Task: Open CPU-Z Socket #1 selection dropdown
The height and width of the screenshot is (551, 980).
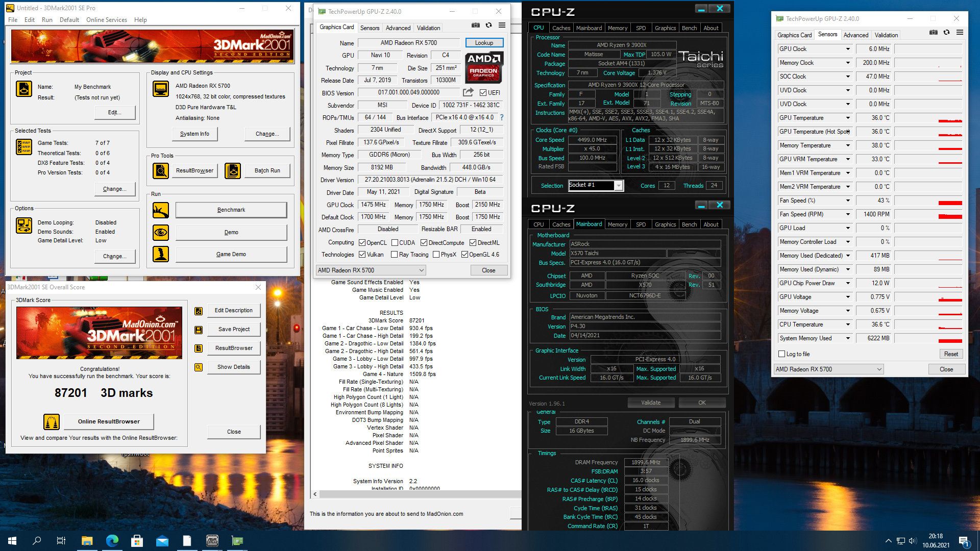Action: tap(618, 186)
